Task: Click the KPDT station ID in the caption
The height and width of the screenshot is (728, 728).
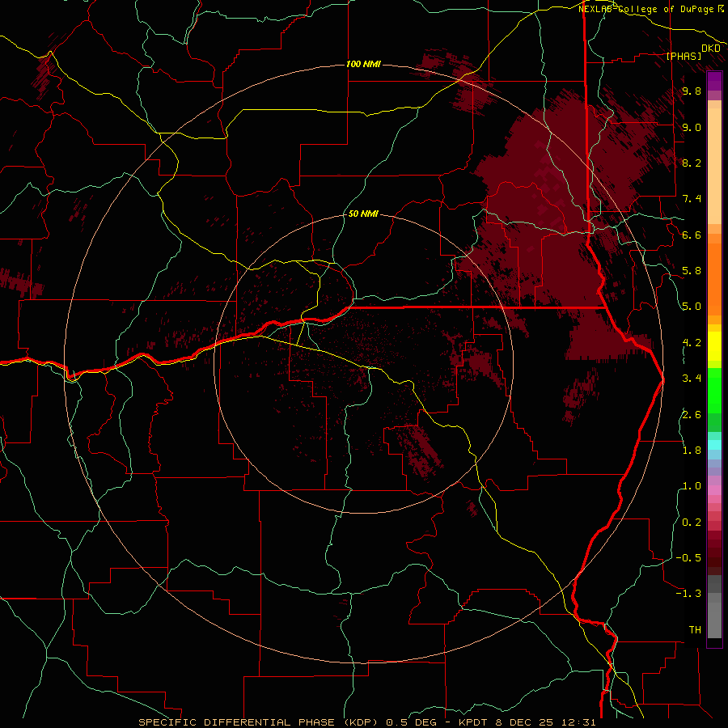Action: (475, 722)
